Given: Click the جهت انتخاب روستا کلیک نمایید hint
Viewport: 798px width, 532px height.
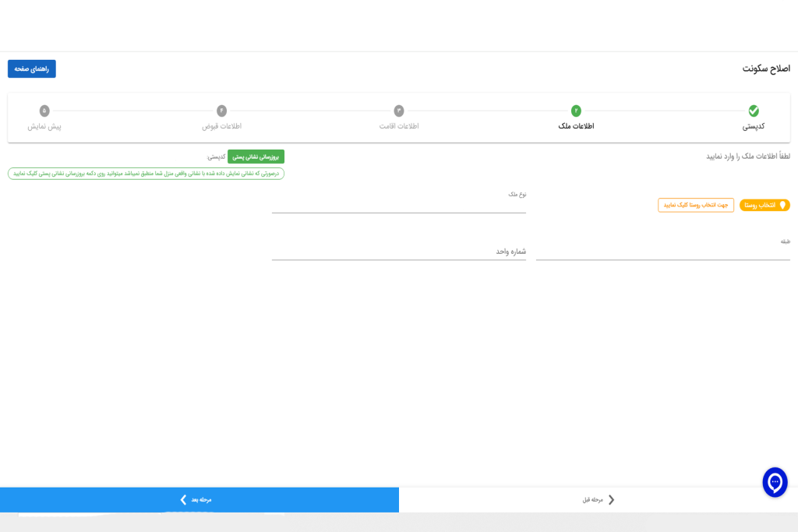Looking at the screenshot, I should (x=696, y=205).
